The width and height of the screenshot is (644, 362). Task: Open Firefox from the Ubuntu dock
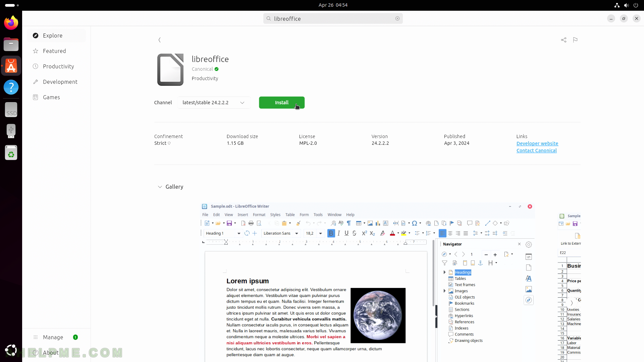tap(11, 23)
